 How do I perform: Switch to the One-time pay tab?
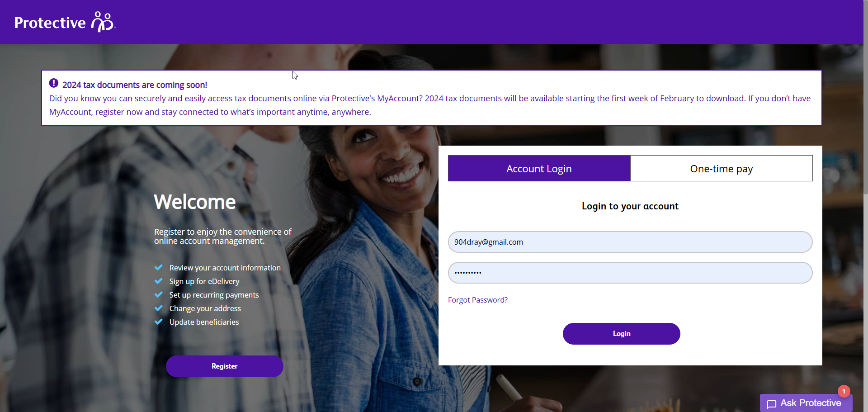(722, 168)
